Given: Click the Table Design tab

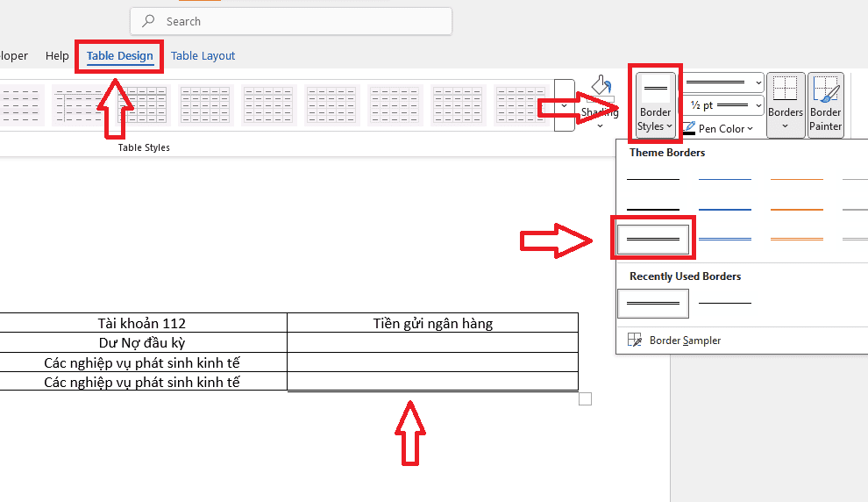Looking at the screenshot, I should (119, 56).
